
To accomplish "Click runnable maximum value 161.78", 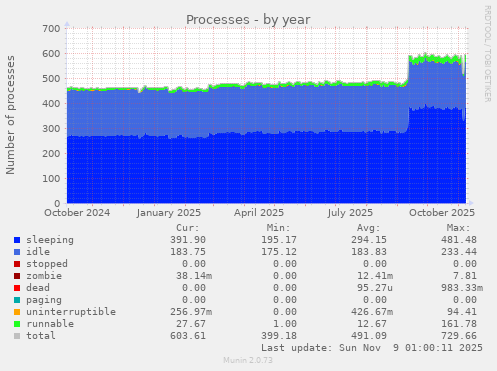I will click(x=459, y=324).
